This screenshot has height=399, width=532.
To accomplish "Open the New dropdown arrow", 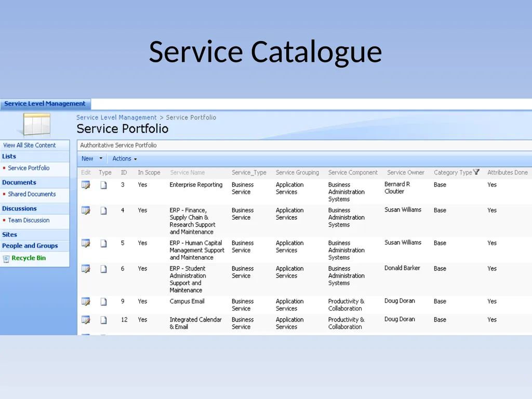I will coord(101,158).
